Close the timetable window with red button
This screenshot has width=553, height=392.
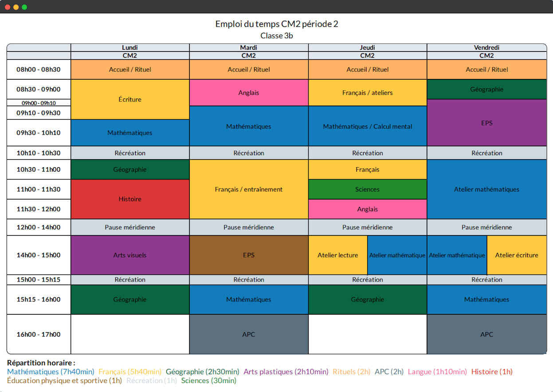(x=7, y=7)
